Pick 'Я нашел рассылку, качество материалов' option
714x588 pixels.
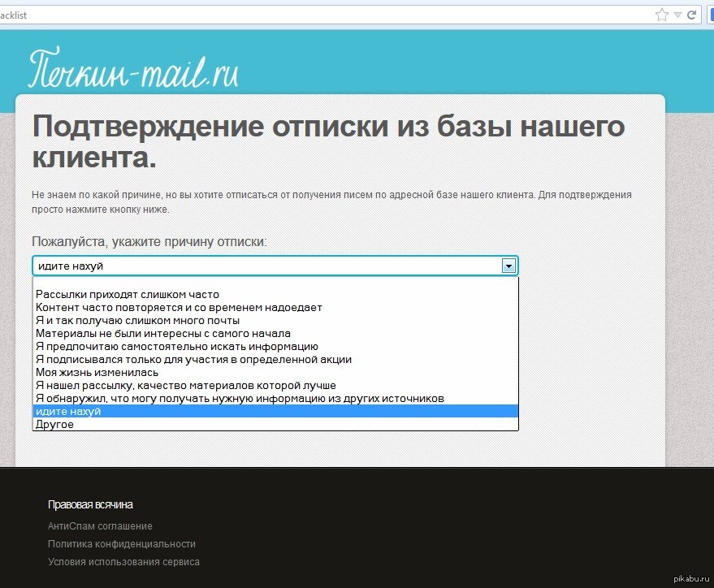(185, 385)
